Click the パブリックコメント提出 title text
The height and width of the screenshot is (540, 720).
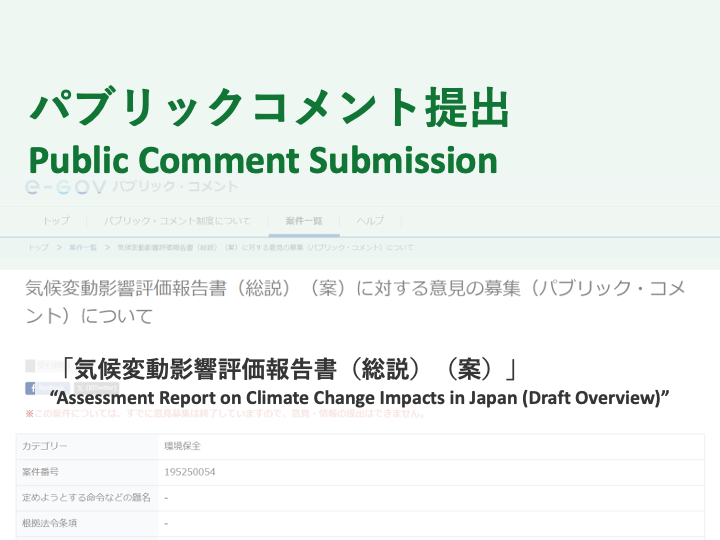pos(269,107)
